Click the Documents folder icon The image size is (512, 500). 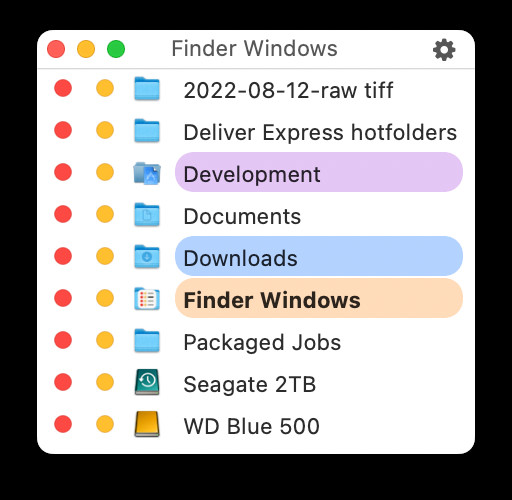tap(147, 215)
